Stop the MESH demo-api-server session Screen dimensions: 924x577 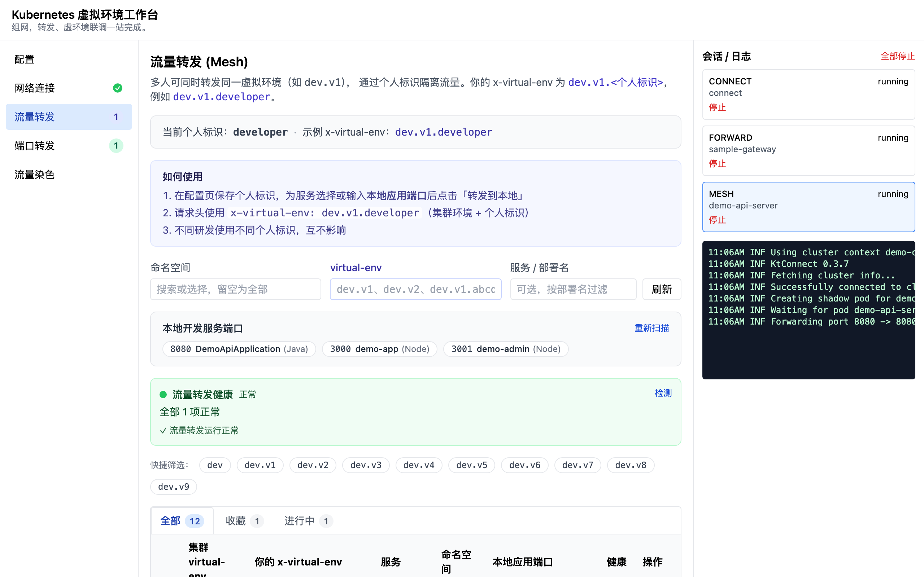pyautogui.click(x=718, y=220)
